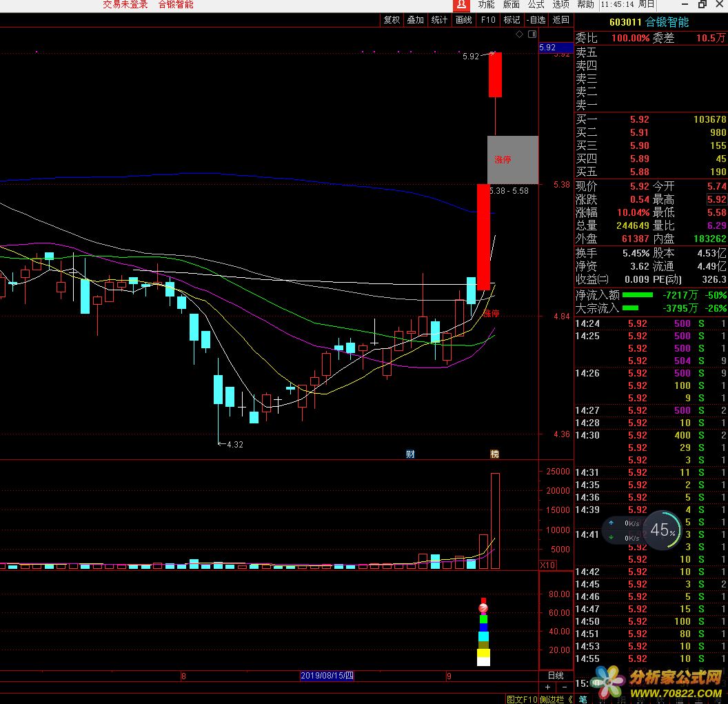The height and width of the screenshot is (704, 728).
Task: Remove stock via the -自选 button
Action: (536, 20)
